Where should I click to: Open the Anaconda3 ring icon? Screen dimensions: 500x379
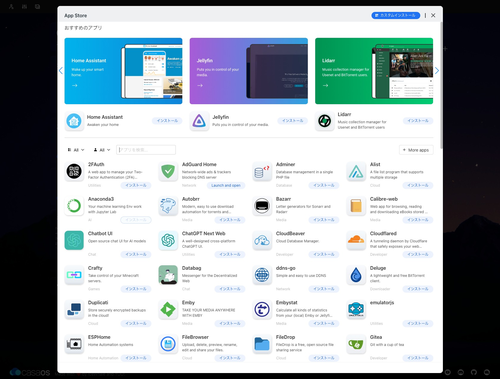pyautogui.click(x=74, y=206)
